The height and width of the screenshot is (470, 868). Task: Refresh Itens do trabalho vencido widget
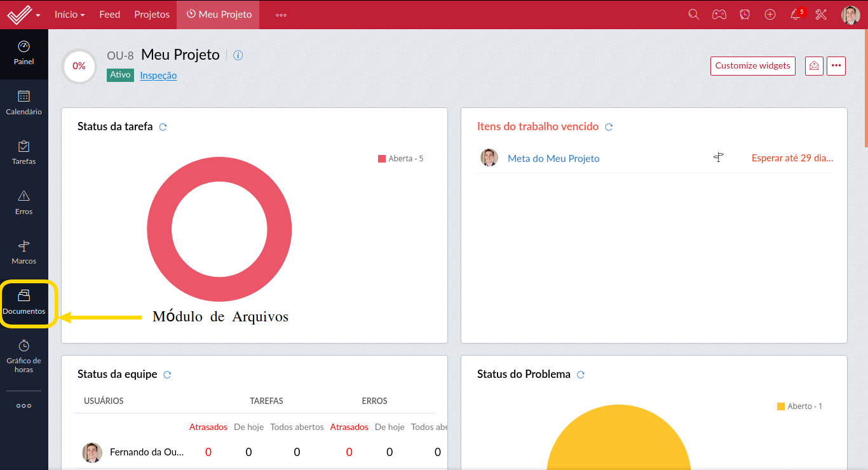(x=609, y=127)
